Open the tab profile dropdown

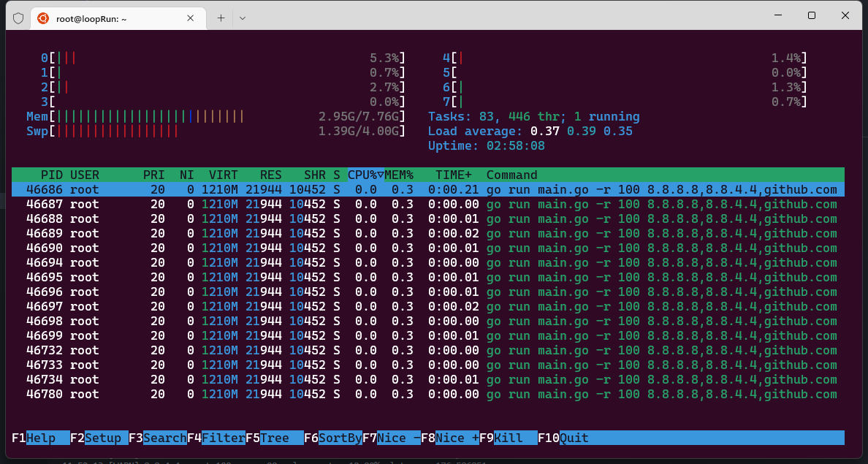pyautogui.click(x=243, y=18)
